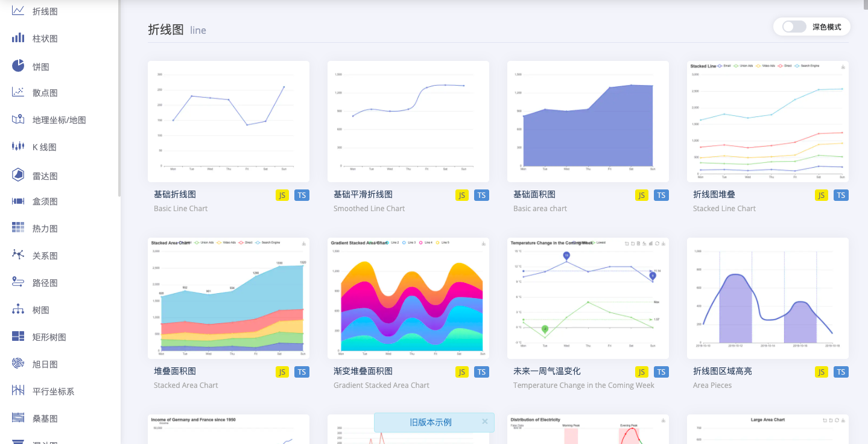Click the pie chart sidebar icon

[x=18, y=66]
